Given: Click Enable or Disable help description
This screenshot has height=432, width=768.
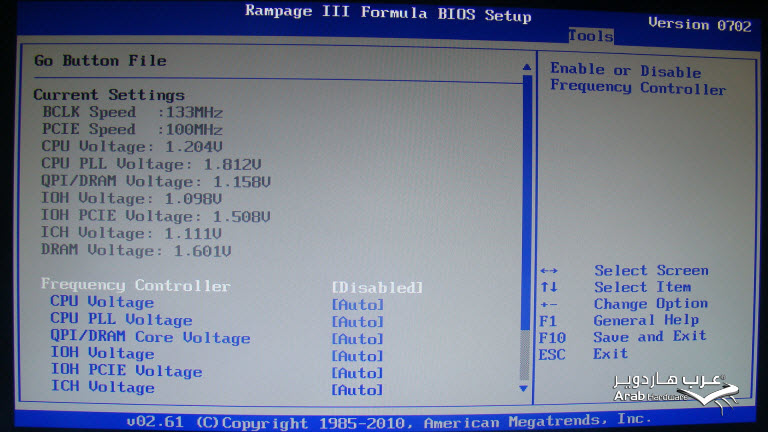Looking at the screenshot, I should pyautogui.click(x=638, y=79).
